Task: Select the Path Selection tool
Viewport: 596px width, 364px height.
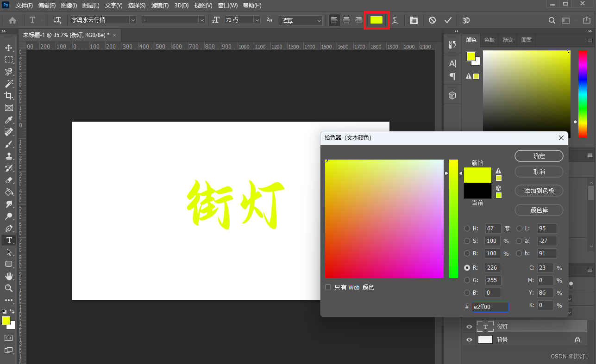Action: [9, 252]
